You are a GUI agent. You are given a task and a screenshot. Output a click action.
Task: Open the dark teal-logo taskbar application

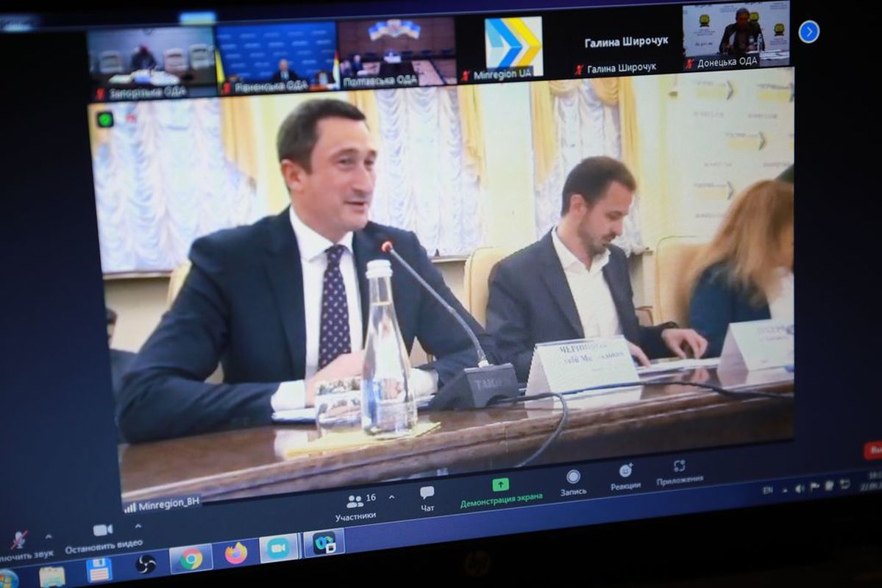point(324,544)
